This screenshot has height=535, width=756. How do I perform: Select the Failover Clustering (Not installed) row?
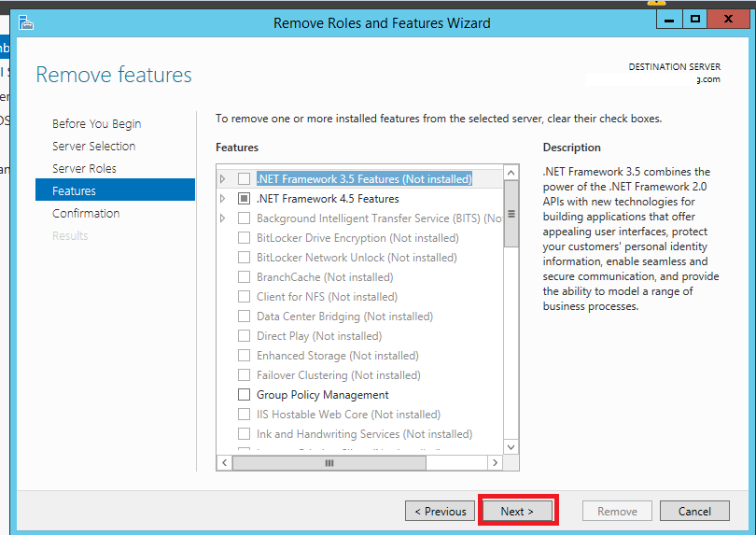(x=339, y=374)
